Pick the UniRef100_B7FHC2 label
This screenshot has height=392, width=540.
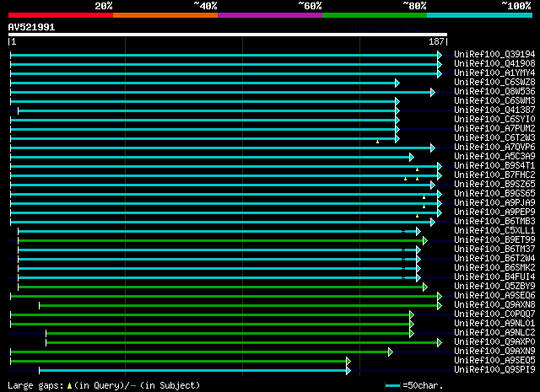(x=494, y=175)
